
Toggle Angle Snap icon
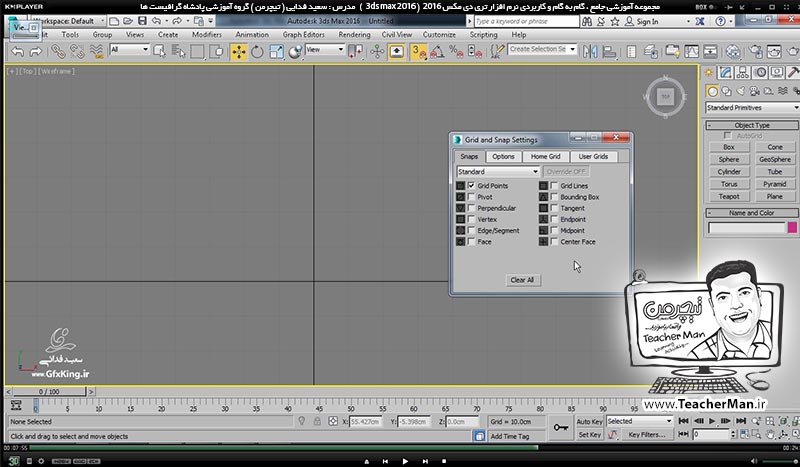point(437,52)
